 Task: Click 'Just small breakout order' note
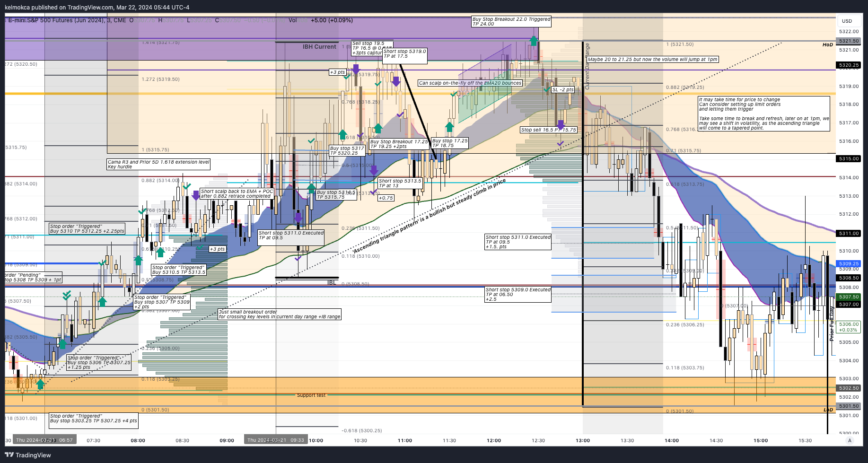[280, 314]
